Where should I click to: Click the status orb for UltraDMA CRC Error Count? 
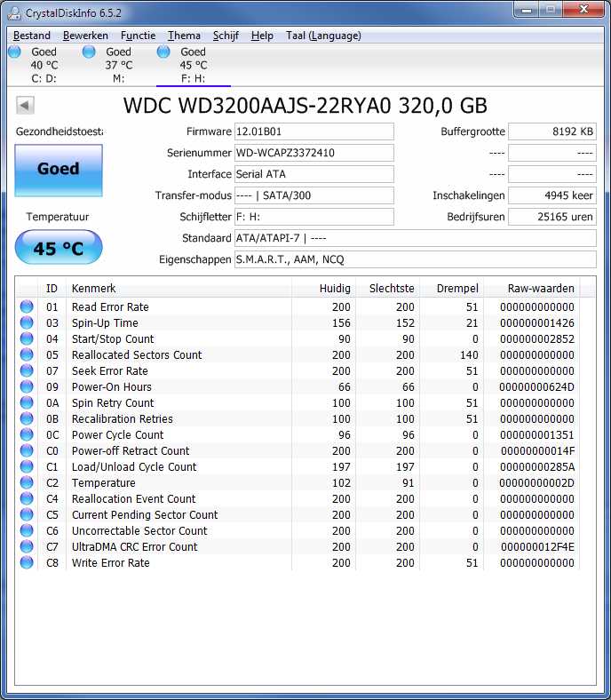coord(27,546)
